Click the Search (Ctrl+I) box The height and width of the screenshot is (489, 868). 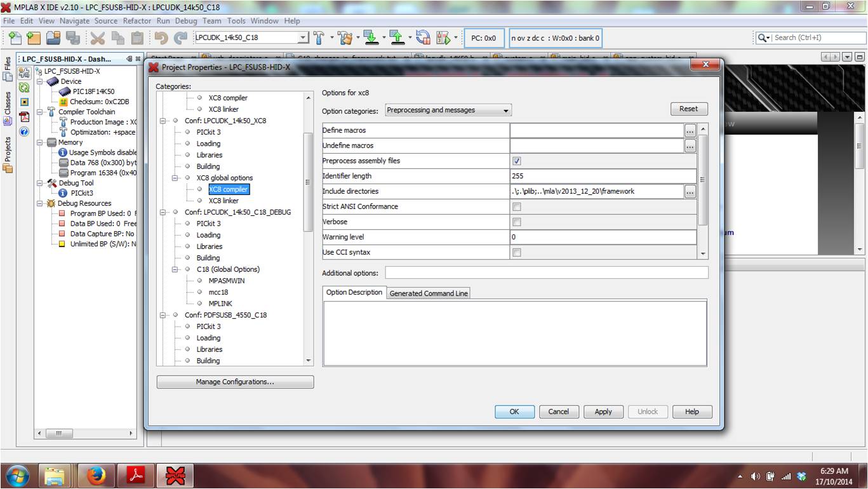click(817, 37)
